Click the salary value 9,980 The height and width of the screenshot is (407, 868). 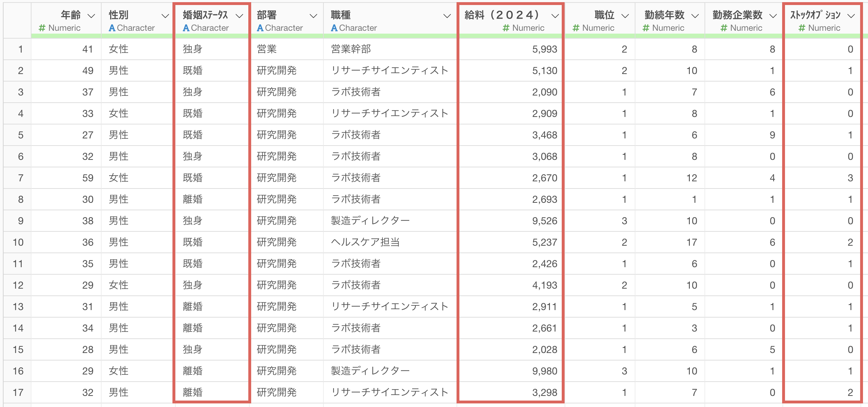544,371
